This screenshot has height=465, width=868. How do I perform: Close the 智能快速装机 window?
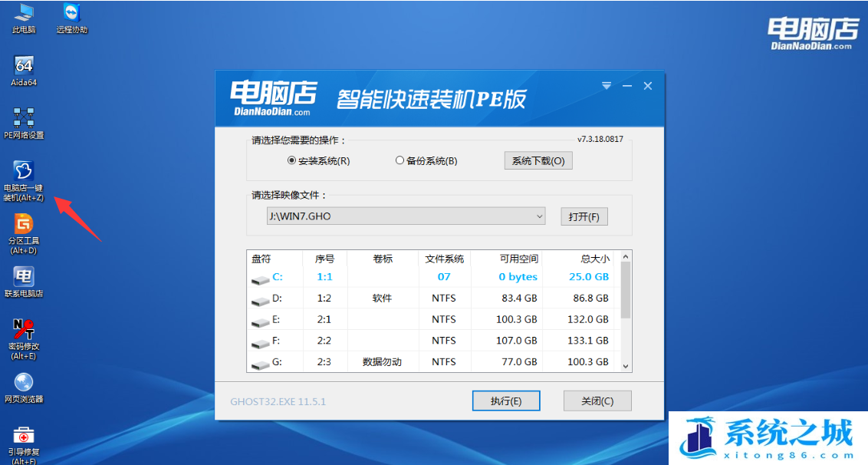648,86
